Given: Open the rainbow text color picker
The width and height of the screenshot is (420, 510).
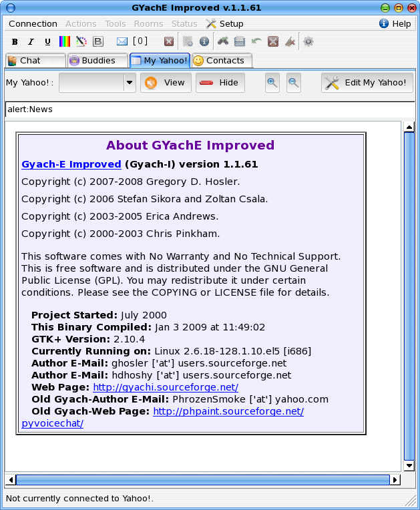Looking at the screenshot, I should coord(65,41).
